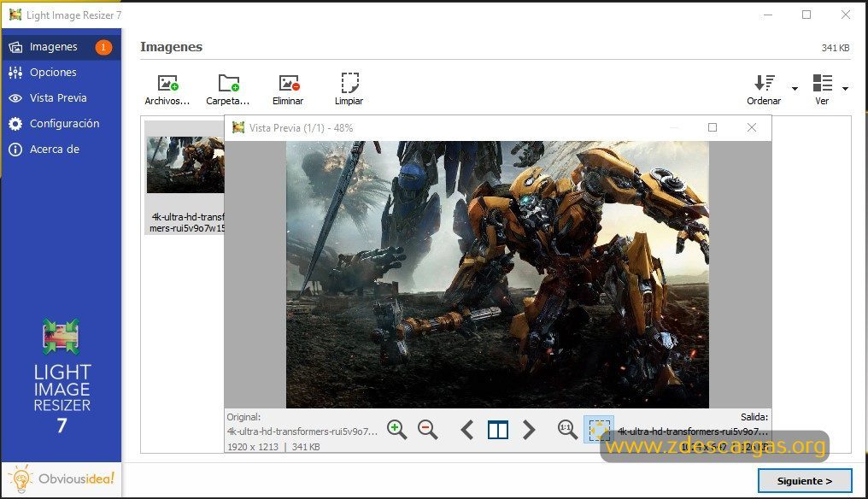Screen dimensions: 868x499
Task: Zoom in on the preview image
Action: pyautogui.click(x=396, y=429)
